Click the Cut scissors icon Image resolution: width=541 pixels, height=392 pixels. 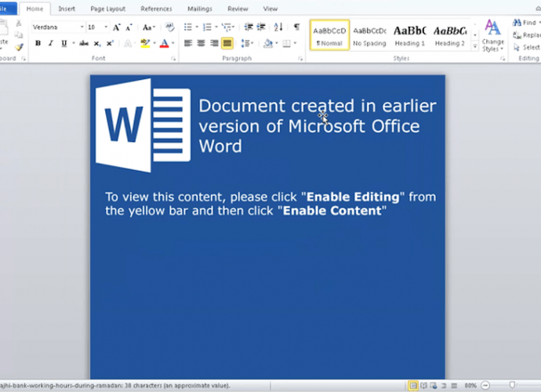(x=19, y=23)
